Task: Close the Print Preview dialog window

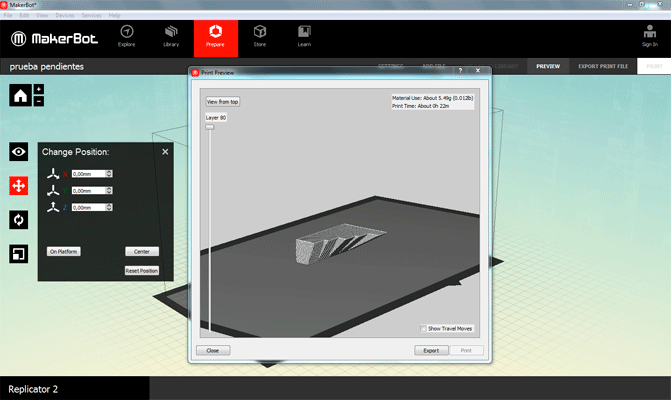Action: point(478,71)
